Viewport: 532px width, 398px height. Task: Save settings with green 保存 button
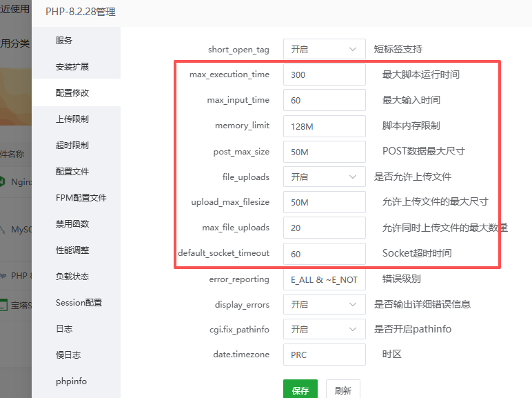point(300,390)
